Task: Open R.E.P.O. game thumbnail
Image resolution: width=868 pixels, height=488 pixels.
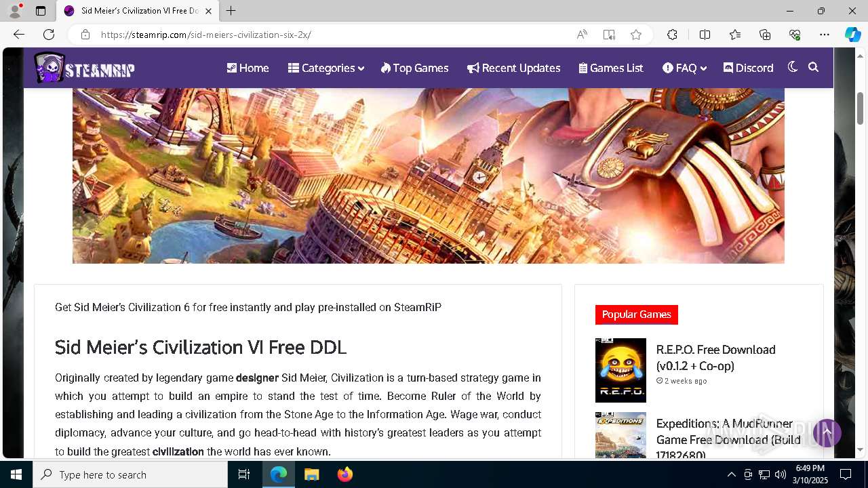Action: [620, 370]
